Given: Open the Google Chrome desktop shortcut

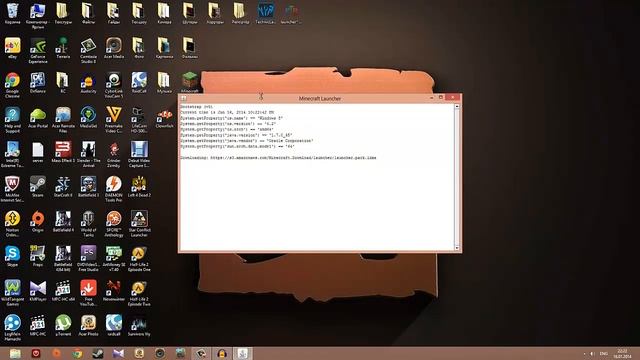Looking at the screenshot, I should pos(13,85).
